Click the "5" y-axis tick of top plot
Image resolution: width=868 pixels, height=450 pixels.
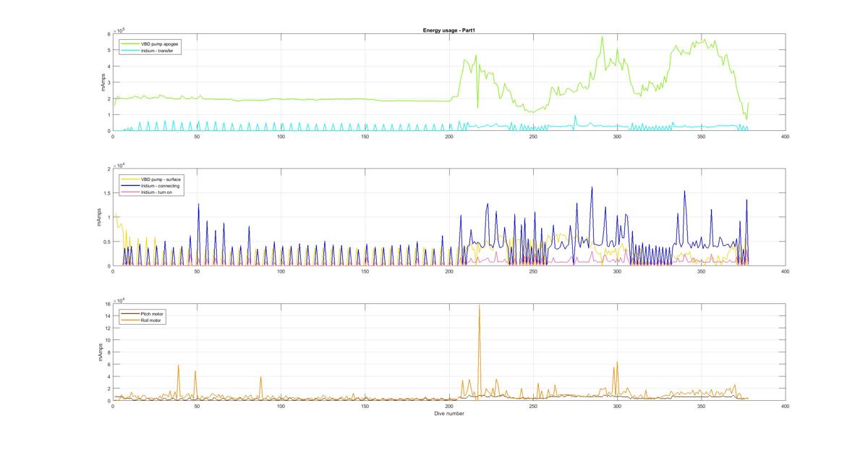click(109, 50)
